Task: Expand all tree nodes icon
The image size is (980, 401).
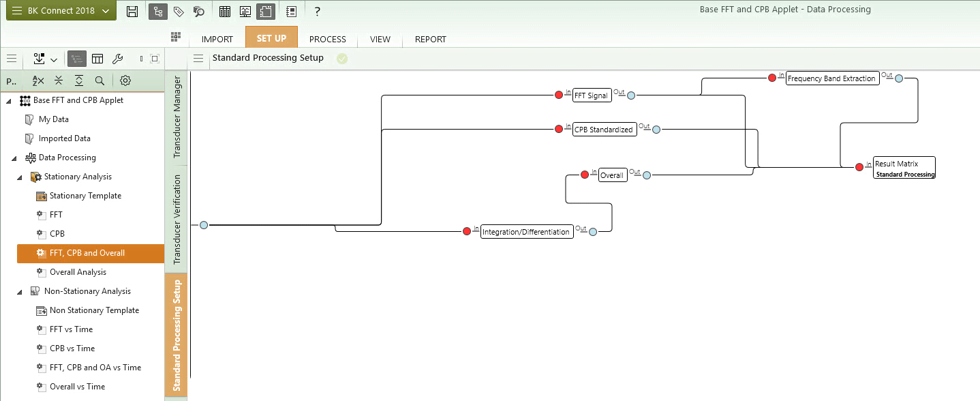Action: 79,80
